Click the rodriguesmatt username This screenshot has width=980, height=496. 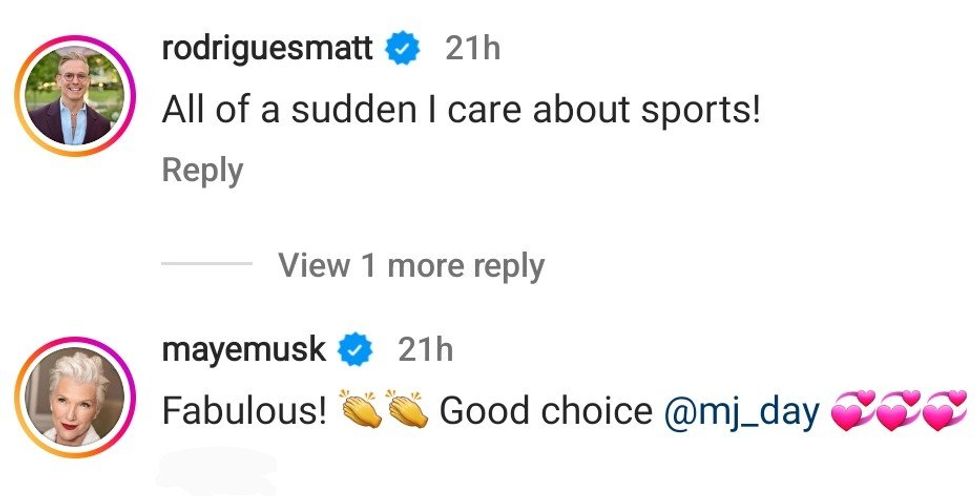267,48
